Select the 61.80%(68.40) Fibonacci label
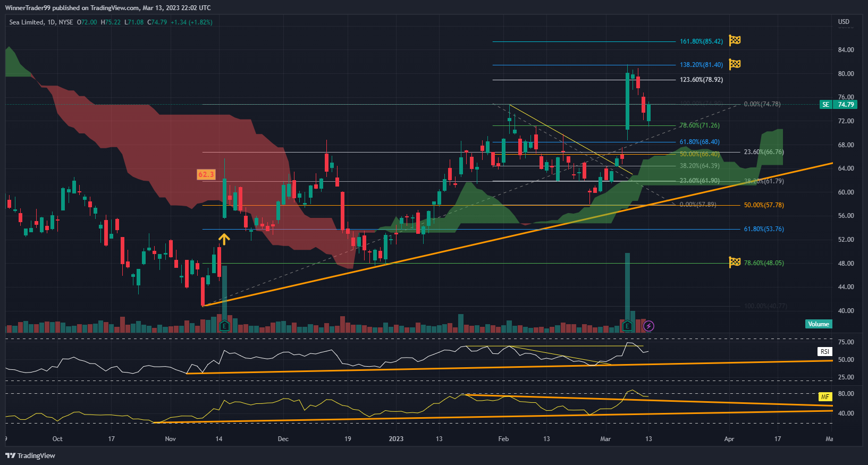 tap(700, 142)
